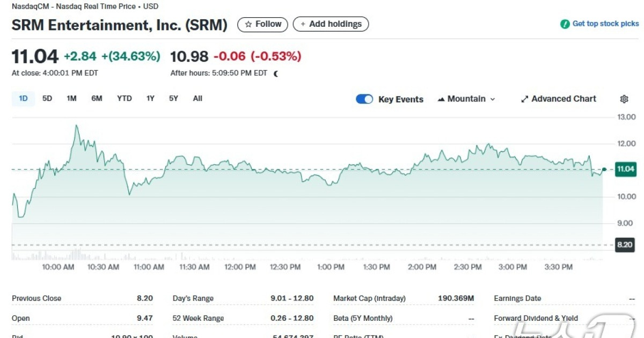Click the Advanced Chart expand-arrows icon
The height and width of the screenshot is (338, 644).
point(524,99)
